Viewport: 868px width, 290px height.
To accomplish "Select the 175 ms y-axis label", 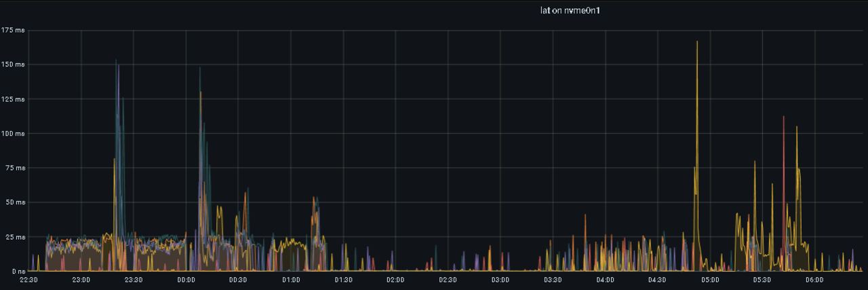I will point(13,30).
